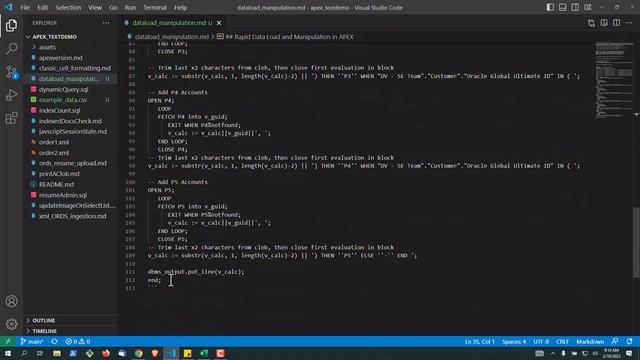The width and height of the screenshot is (640, 360).
Task: Open Customize Layout icon
Action: pos(588,7)
